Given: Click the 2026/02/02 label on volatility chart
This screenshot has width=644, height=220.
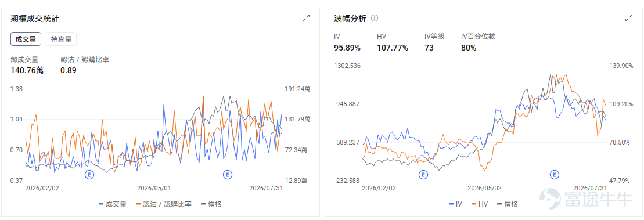Looking at the screenshot, I should 379,188.
